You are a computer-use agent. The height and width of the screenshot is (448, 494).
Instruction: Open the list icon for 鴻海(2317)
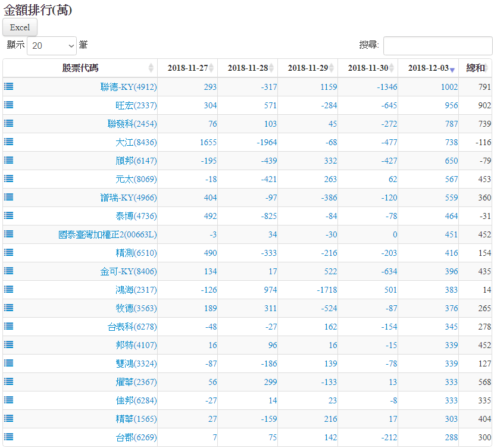(x=9, y=289)
